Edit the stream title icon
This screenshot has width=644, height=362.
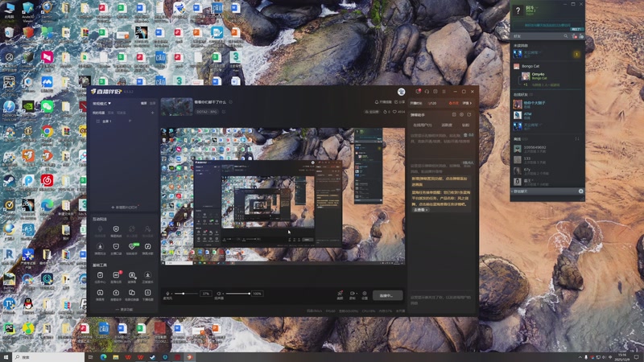(231, 102)
